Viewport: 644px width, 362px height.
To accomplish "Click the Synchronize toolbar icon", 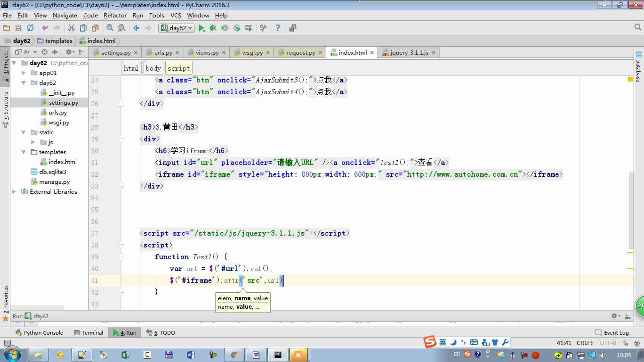I will [30, 28].
